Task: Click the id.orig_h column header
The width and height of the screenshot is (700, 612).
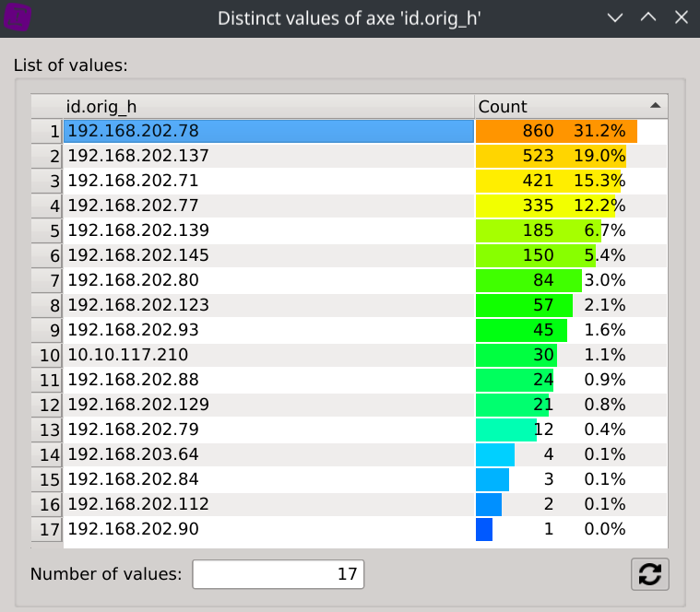Action: pyautogui.click(x=267, y=106)
